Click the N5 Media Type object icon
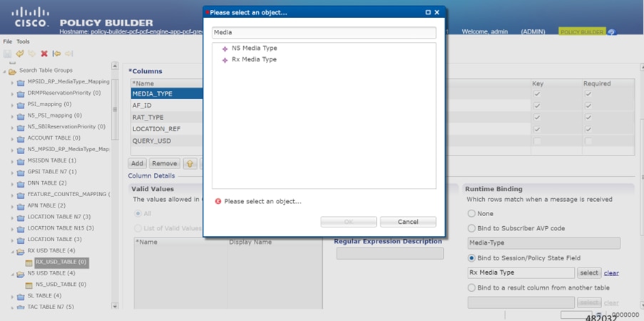The width and height of the screenshot is (644, 321). 225,49
